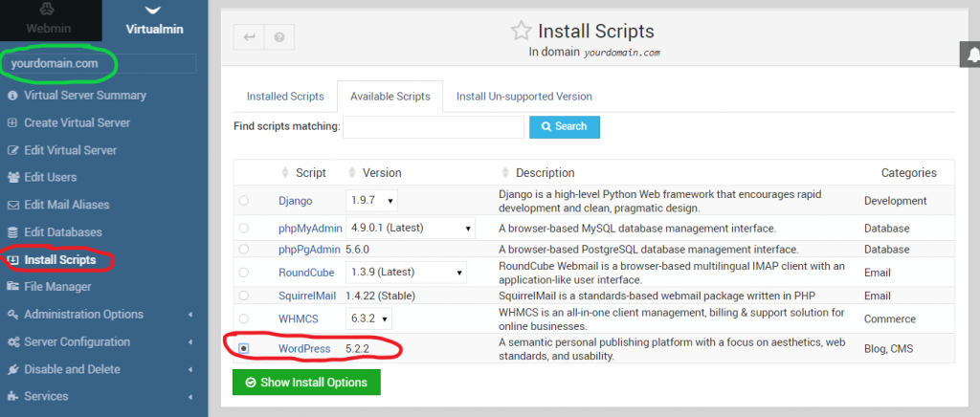Open File Manager menu item
980x417 pixels.
click(57, 287)
